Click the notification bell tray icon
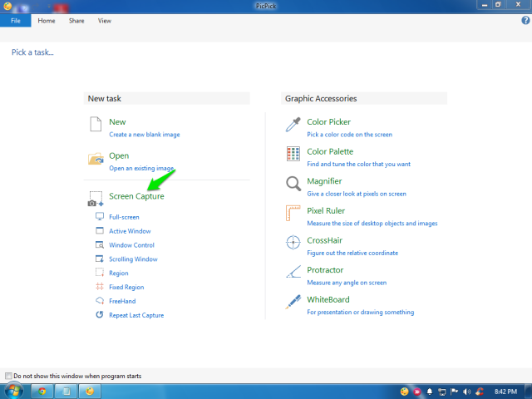Viewport: 532px width, 399px height. [x=429, y=392]
